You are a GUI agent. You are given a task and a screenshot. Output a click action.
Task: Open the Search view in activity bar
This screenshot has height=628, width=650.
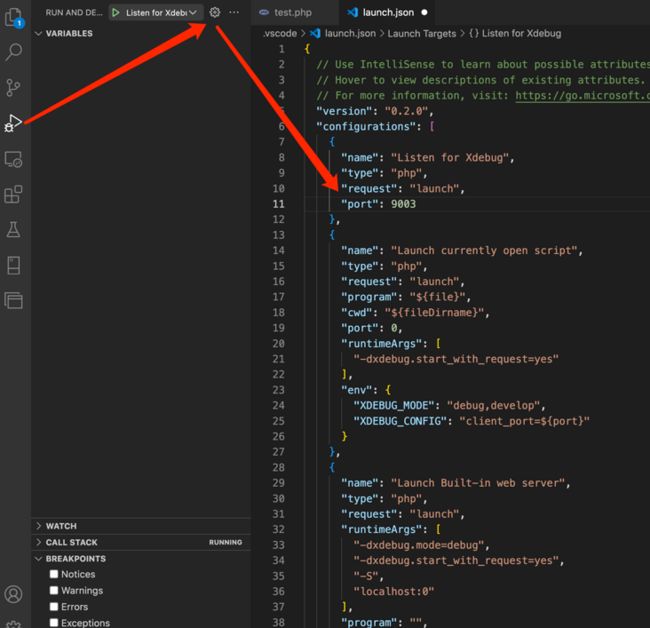click(13, 52)
